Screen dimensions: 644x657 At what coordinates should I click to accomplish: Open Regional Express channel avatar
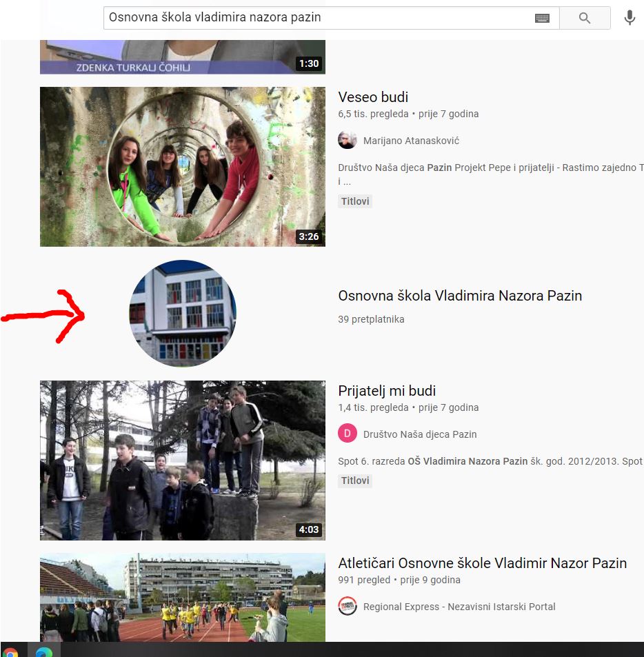pyautogui.click(x=348, y=606)
